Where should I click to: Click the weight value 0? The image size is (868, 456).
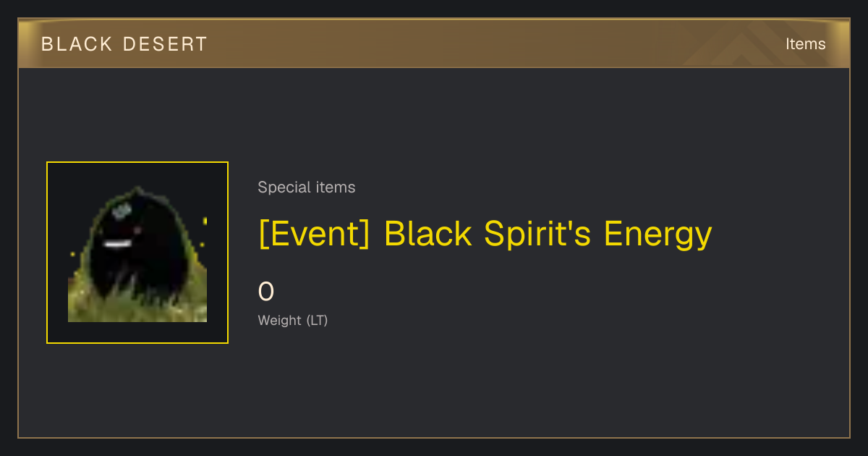coord(266,292)
